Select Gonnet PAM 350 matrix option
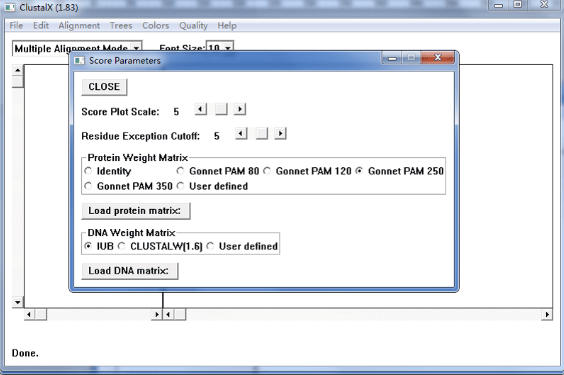564x375 pixels. 128,186
